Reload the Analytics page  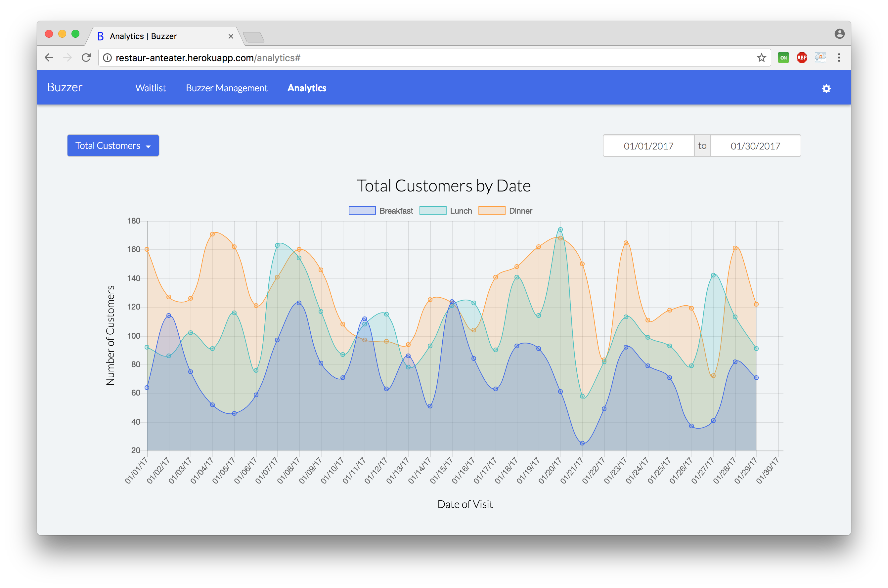tap(86, 58)
